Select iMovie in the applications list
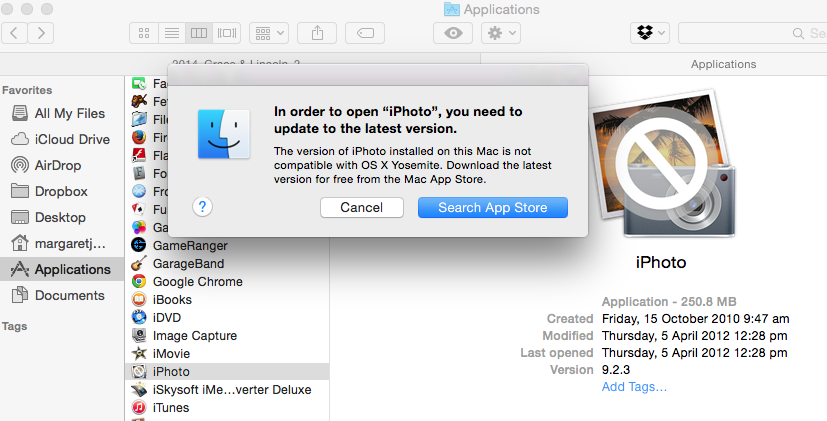Image resolution: width=827 pixels, height=421 pixels. tap(227, 353)
